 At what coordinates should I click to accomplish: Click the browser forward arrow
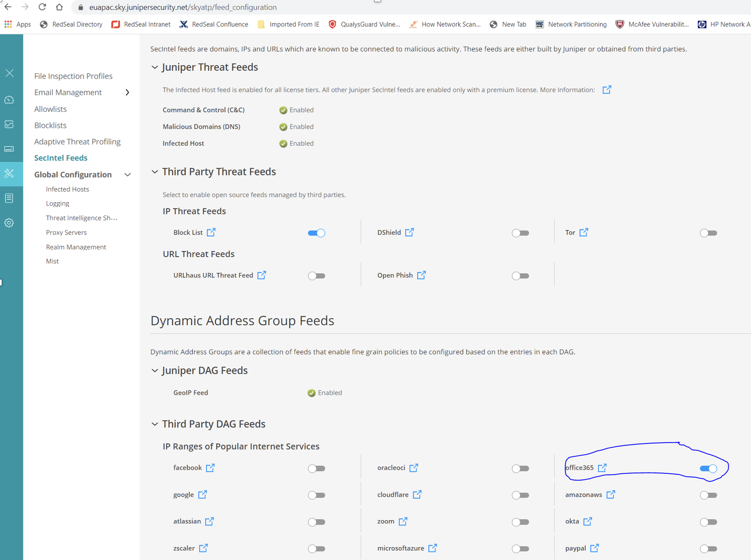click(25, 7)
